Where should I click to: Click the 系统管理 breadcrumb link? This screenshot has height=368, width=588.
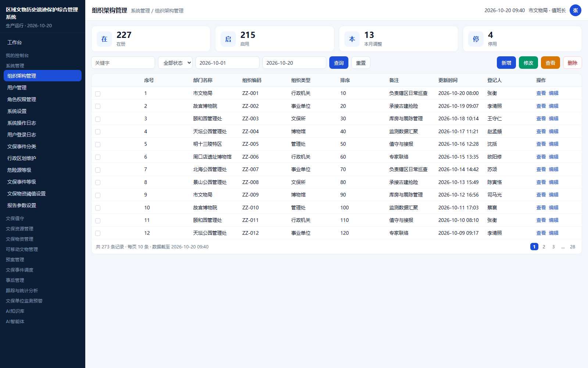click(x=140, y=11)
